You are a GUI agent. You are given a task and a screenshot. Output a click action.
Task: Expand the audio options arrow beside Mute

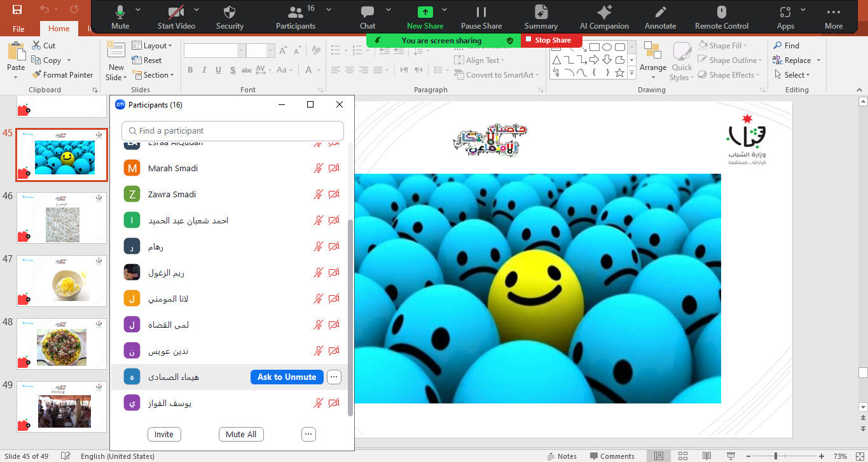[139, 10]
